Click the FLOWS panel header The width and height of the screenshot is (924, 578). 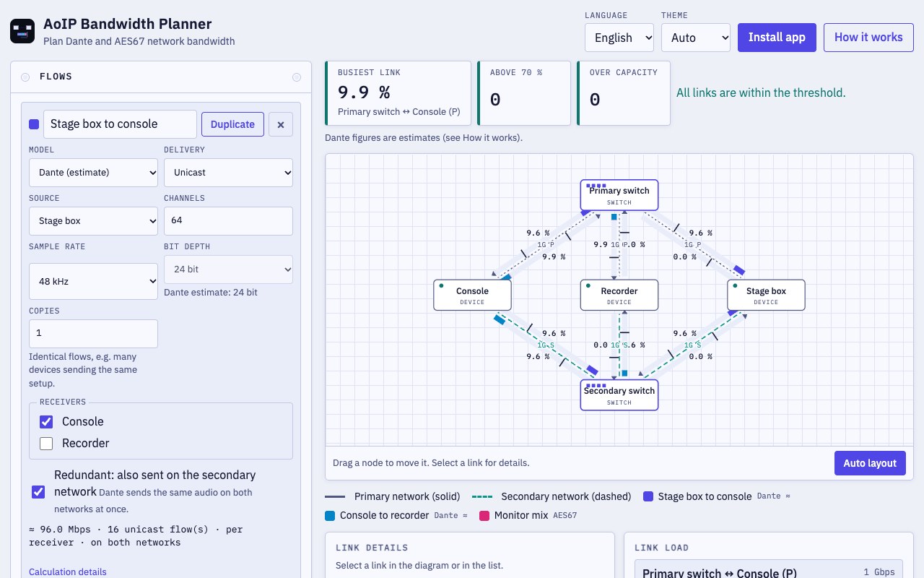(161, 77)
